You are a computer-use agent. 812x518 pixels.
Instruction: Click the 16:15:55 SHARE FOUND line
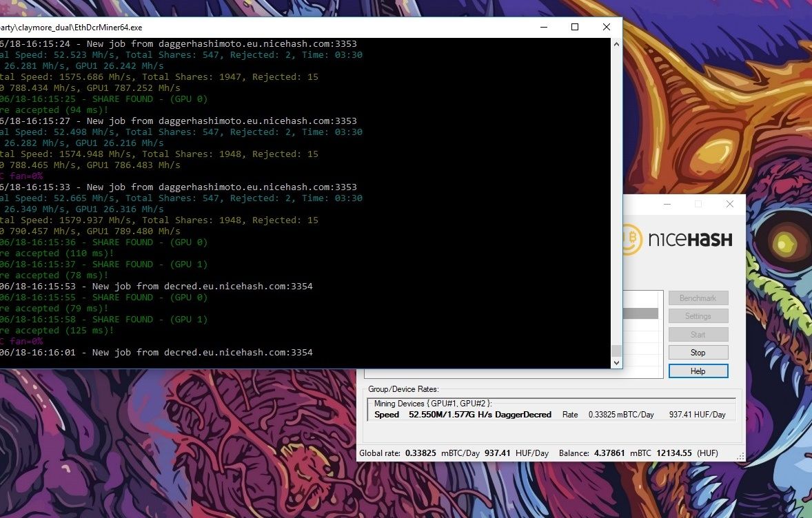(x=103, y=297)
